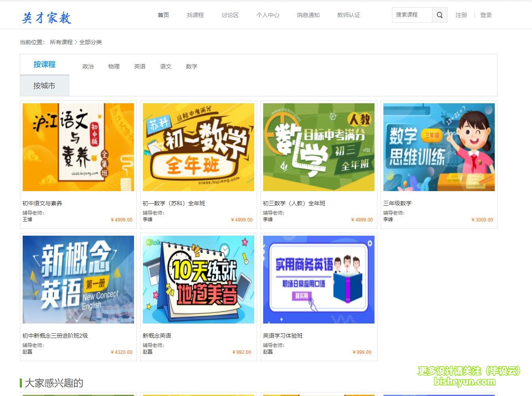Click the 注册 link
Screen dimensions: 532x396
point(461,15)
